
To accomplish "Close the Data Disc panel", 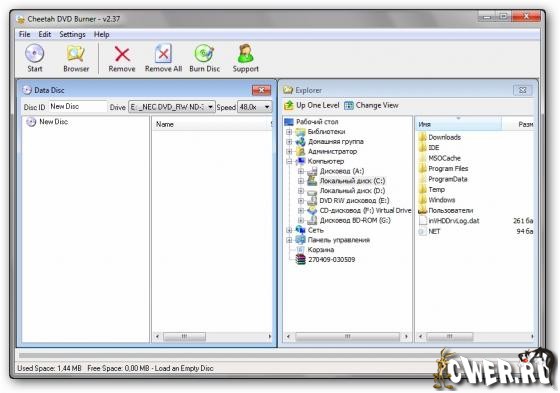I will point(261,90).
